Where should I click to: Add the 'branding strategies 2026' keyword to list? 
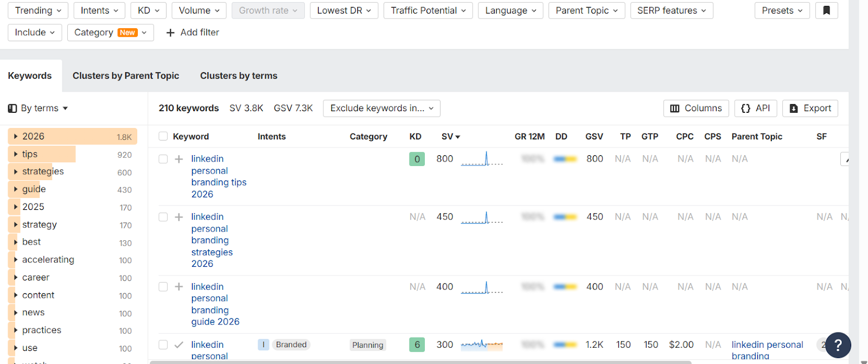click(x=178, y=217)
